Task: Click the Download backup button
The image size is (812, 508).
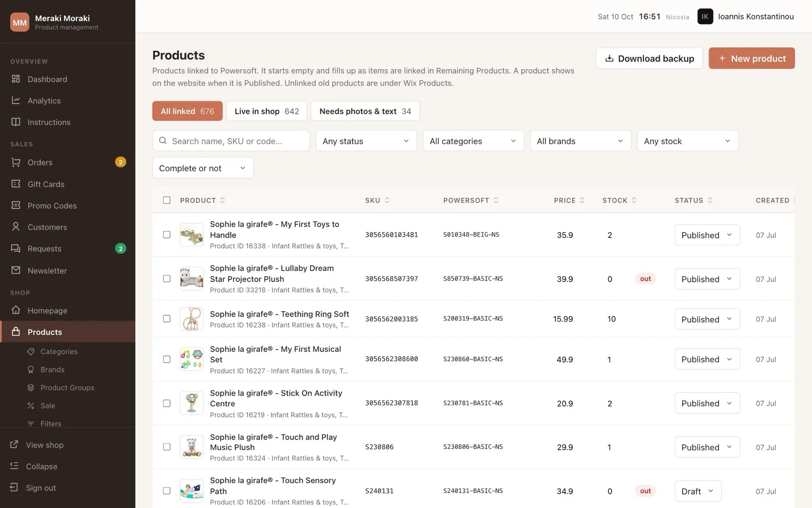Action: [x=649, y=58]
